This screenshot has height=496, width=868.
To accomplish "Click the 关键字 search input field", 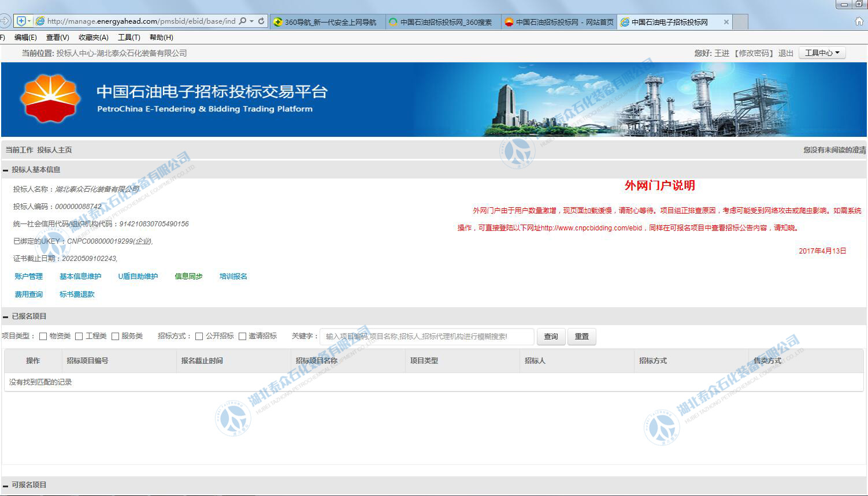I will (x=426, y=337).
